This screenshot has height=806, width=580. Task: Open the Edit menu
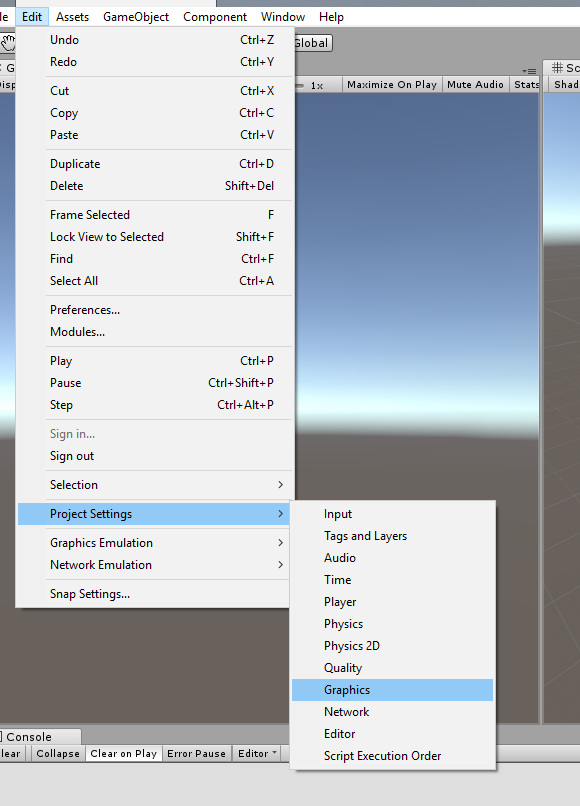(x=32, y=17)
